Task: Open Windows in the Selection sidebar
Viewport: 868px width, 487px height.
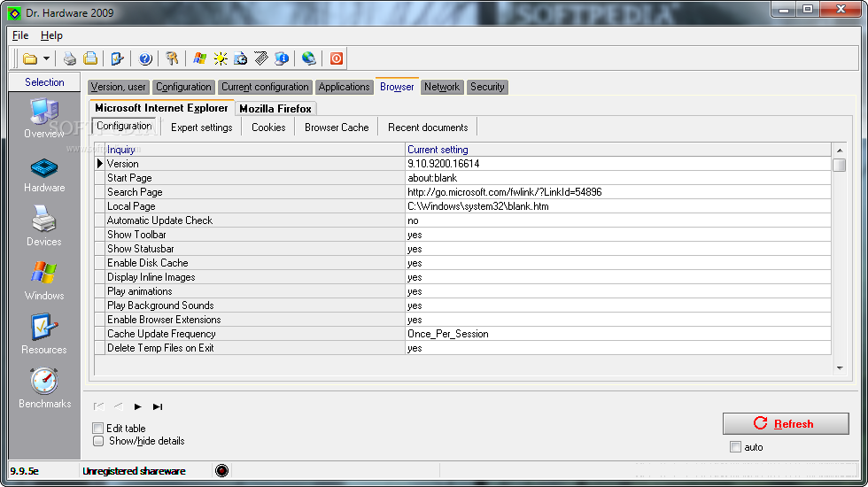Action: coord(44,282)
